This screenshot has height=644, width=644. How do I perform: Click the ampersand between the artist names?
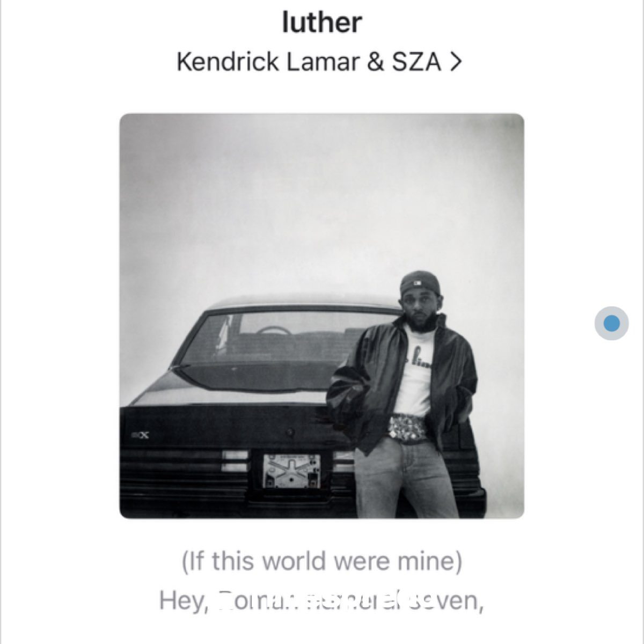click(x=376, y=62)
